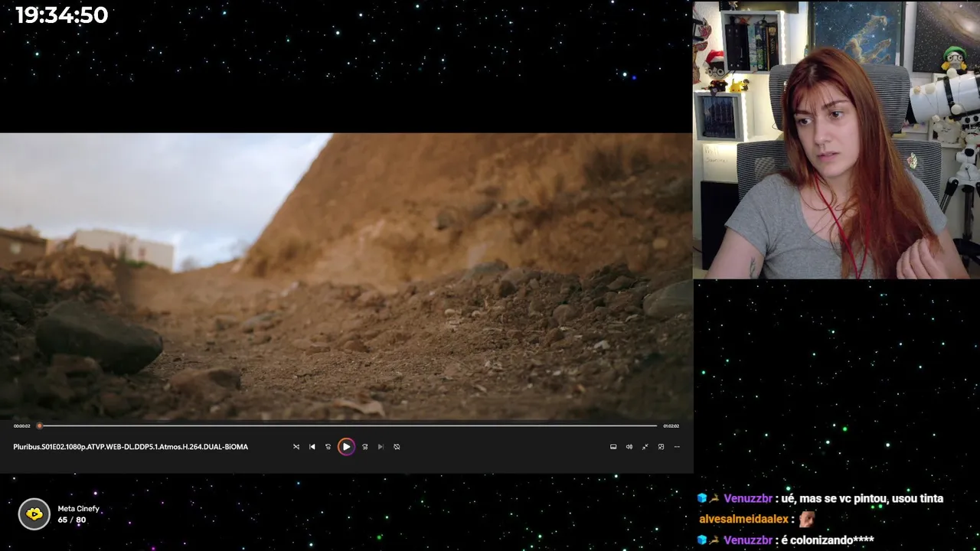This screenshot has width=980, height=551.
Task: Play the Pluribus video
Action: [346, 447]
